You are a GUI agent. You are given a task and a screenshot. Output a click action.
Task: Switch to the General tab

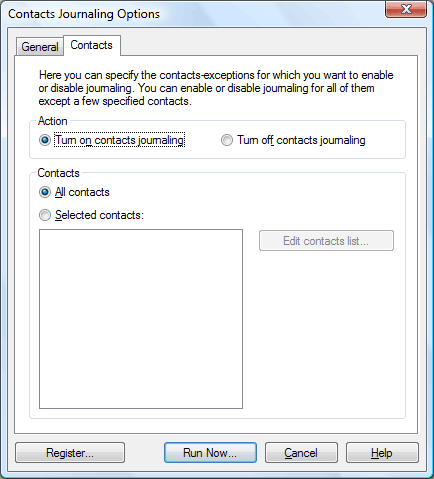point(40,47)
